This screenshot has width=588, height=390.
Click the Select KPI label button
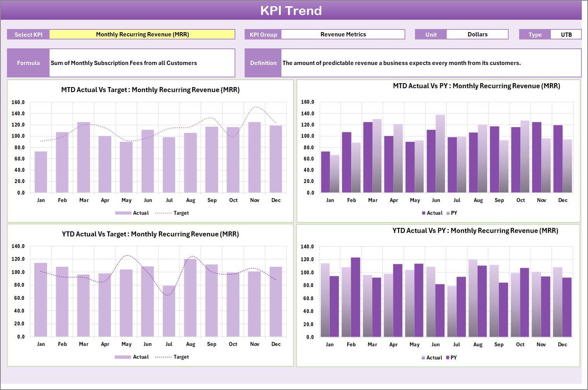pos(28,34)
